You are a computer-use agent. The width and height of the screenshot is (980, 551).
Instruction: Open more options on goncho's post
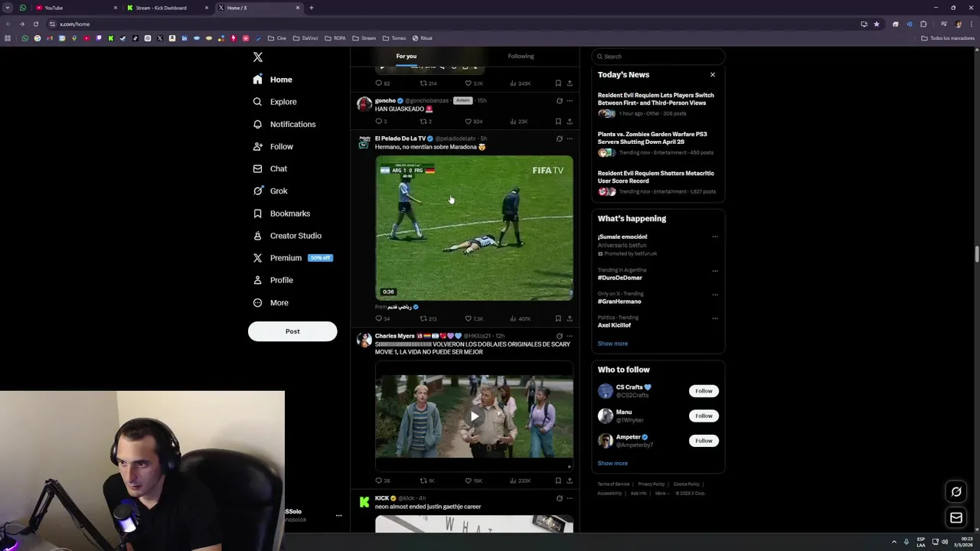pos(570,100)
